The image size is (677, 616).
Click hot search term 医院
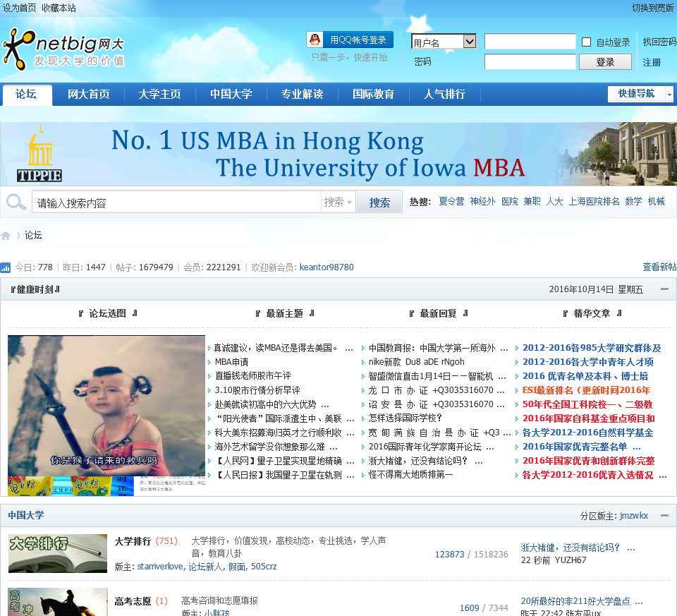point(509,201)
